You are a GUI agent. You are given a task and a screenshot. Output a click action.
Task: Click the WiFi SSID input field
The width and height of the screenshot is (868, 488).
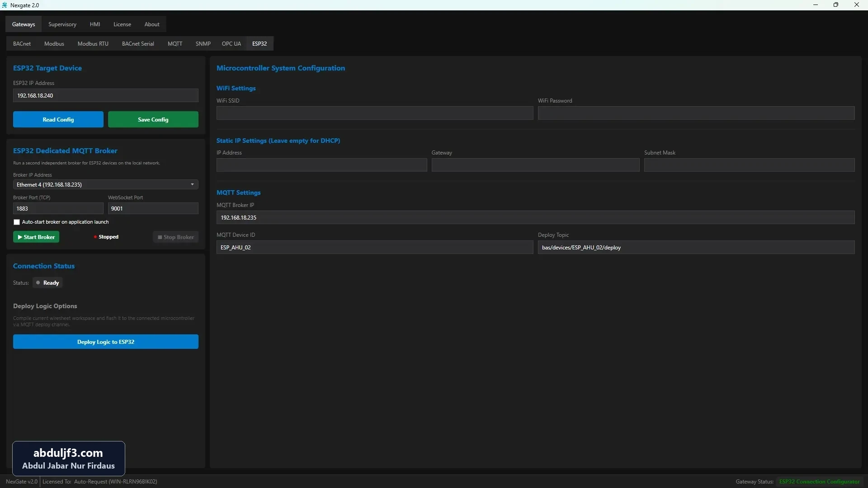point(375,113)
